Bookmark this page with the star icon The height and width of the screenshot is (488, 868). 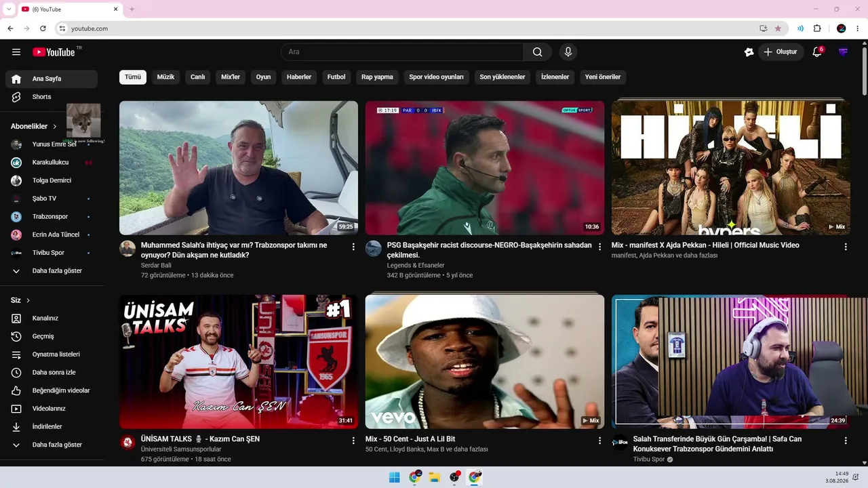(778, 28)
